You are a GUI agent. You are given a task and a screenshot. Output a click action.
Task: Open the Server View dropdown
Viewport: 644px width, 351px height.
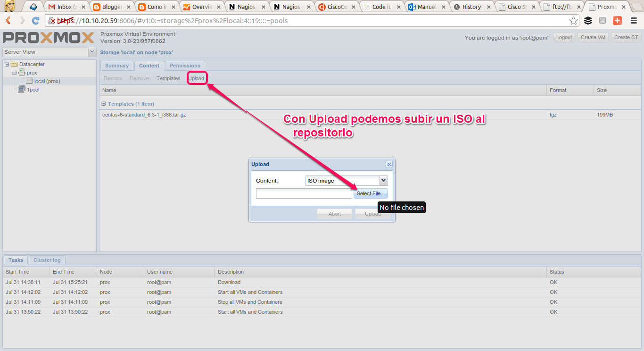[92, 51]
